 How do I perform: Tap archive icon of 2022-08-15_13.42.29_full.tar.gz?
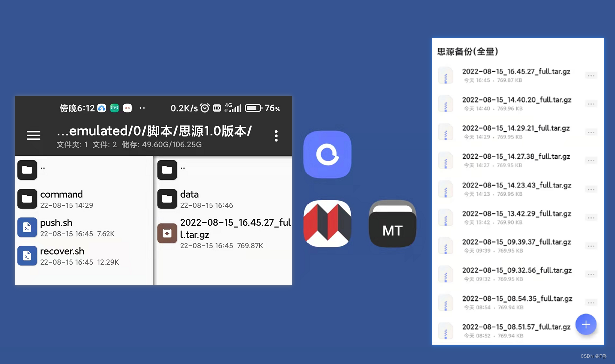coord(445,218)
